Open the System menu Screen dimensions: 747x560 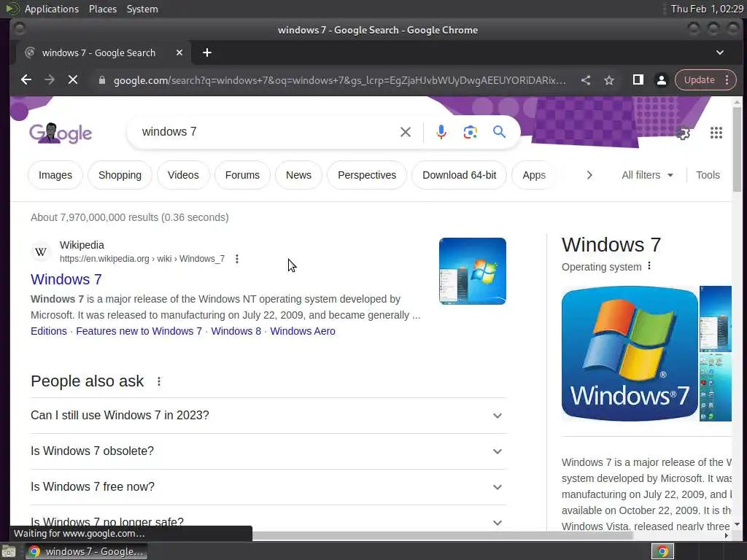tap(142, 9)
